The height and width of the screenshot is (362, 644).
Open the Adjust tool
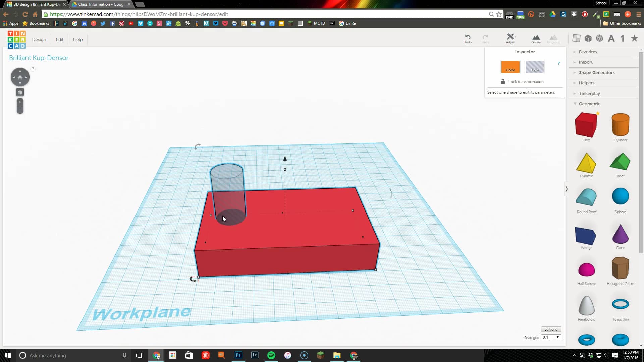click(510, 38)
